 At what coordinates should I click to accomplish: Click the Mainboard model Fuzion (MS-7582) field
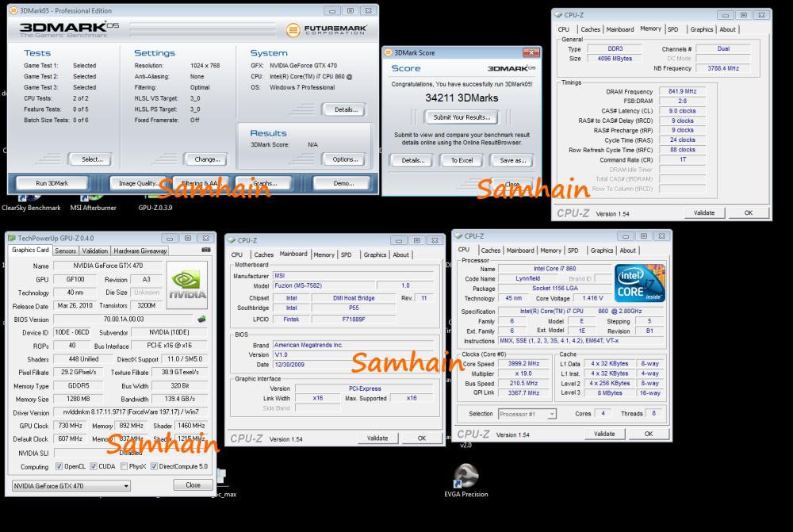coord(324,285)
